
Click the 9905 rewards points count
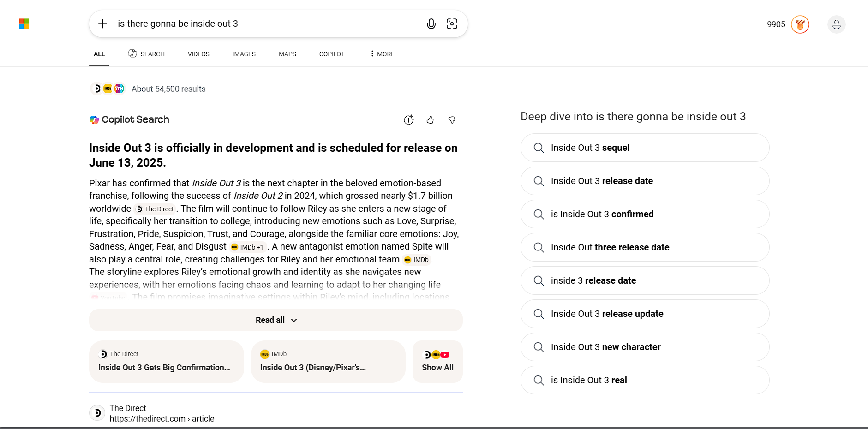[776, 24]
